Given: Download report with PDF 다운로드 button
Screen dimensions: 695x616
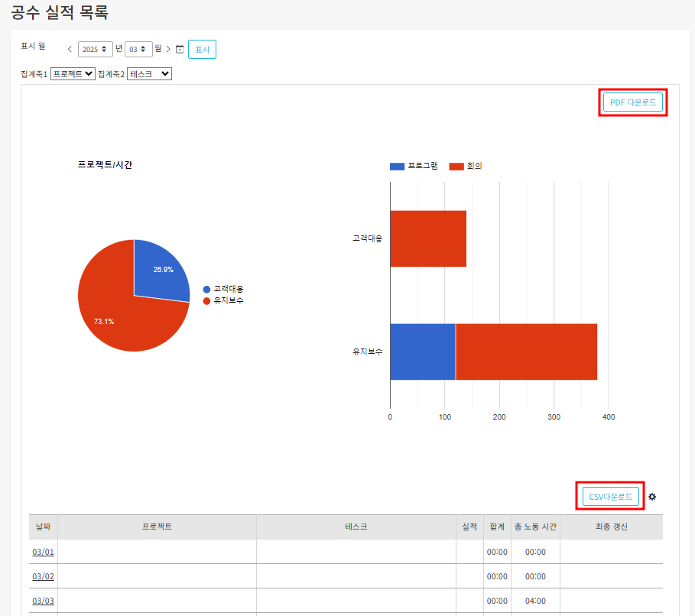Looking at the screenshot, I should coord(632,102).
